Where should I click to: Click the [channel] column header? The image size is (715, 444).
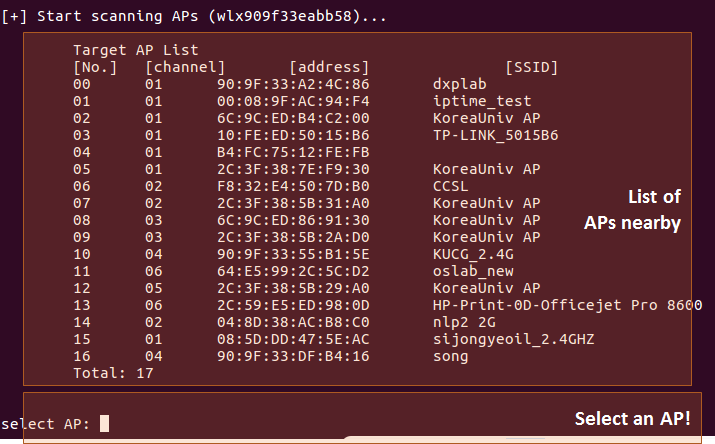coord(185,67)
